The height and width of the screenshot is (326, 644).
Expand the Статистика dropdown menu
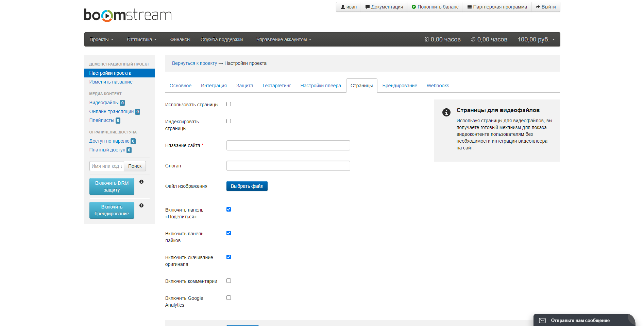point(142,39)
